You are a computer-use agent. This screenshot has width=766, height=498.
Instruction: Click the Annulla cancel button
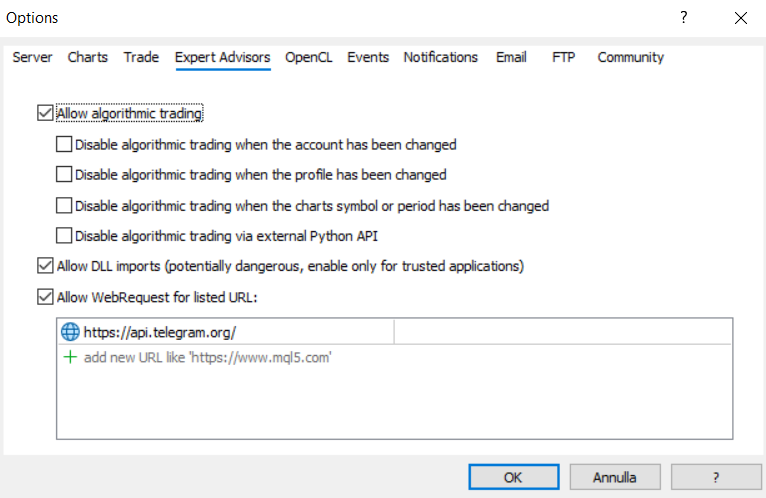[x=614, y=477]
